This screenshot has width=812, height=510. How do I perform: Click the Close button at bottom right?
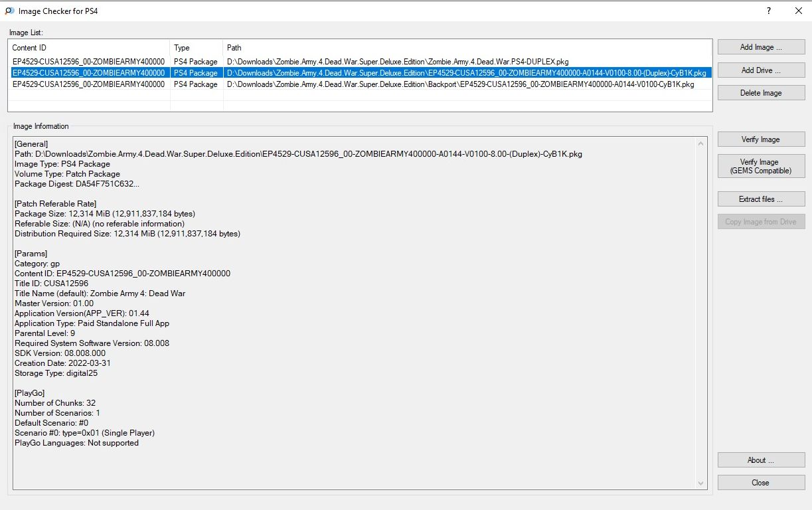tap(761, 483)
